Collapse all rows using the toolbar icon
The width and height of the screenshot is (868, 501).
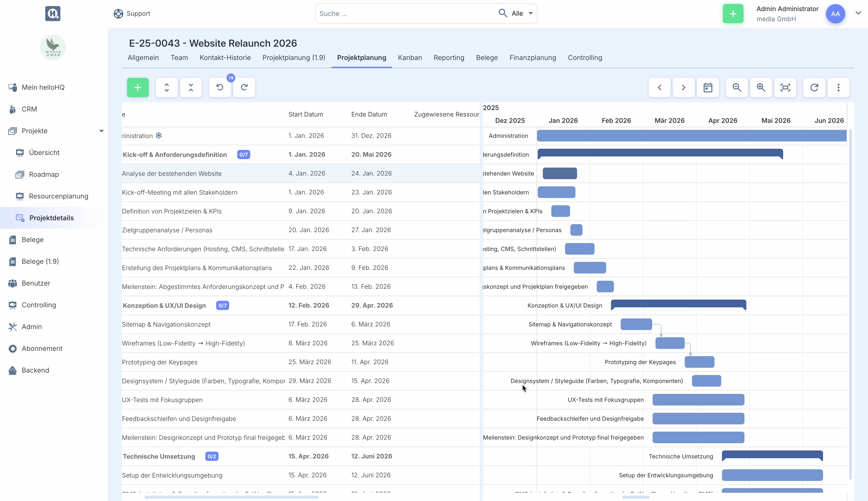191,87
